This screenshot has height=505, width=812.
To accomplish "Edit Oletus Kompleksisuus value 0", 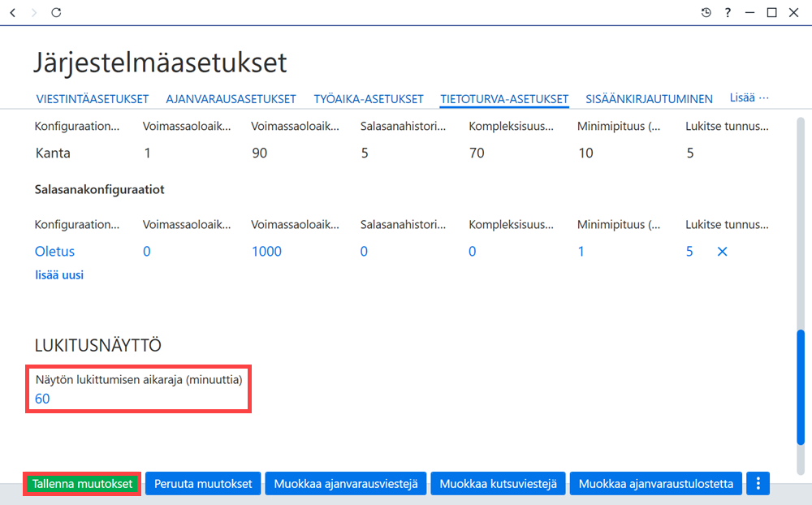I will [x=473, y=252].
